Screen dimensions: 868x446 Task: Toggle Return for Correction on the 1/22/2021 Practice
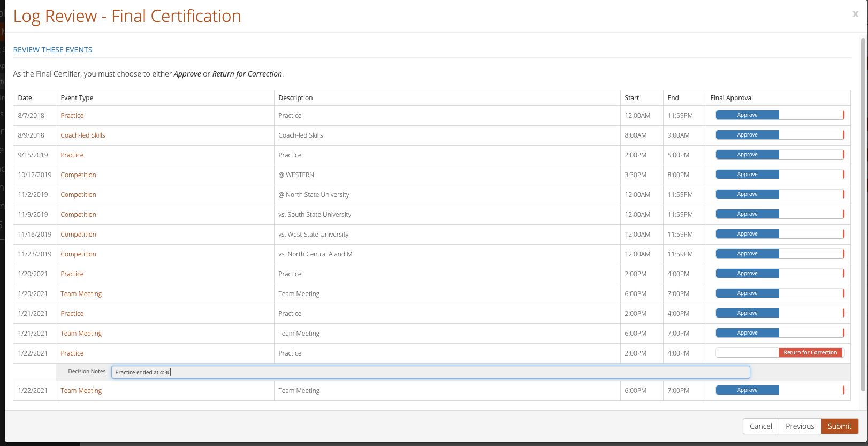pos(780,353)
